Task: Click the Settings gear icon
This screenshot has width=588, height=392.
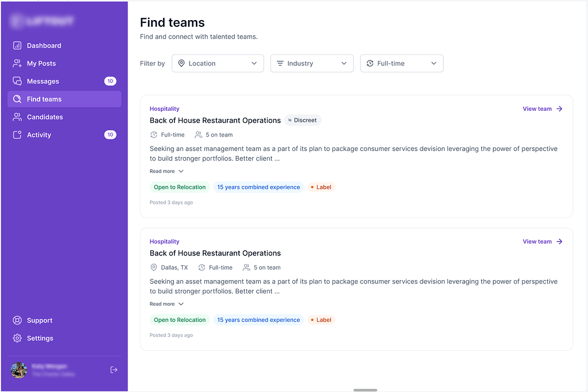Action: tap(18, 338)
